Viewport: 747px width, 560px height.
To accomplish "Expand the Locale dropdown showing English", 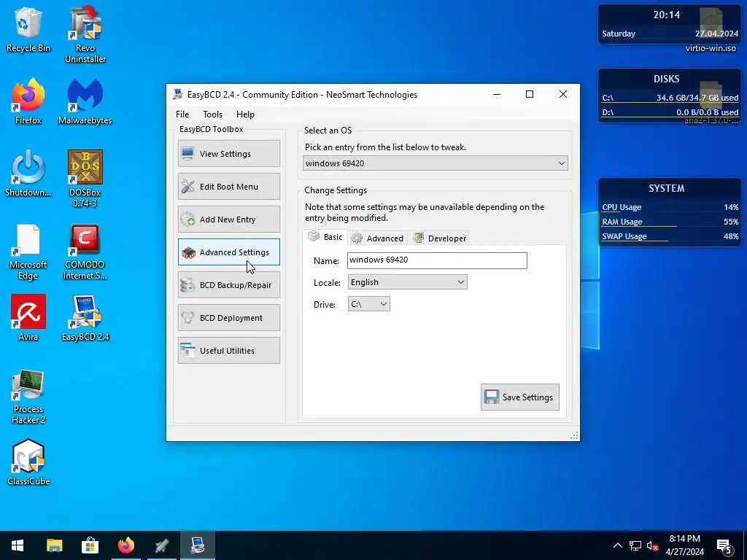I will (407, 282).
